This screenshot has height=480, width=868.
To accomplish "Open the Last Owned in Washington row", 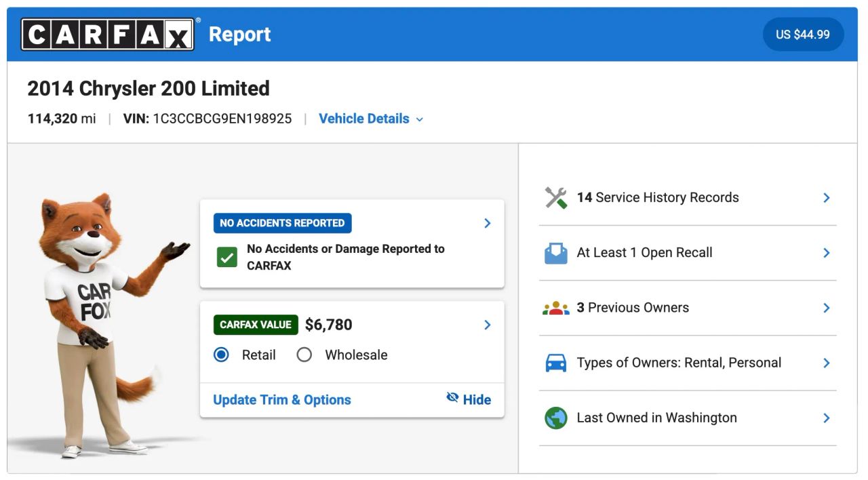I will pyautogui.click(x=688, y=418).
